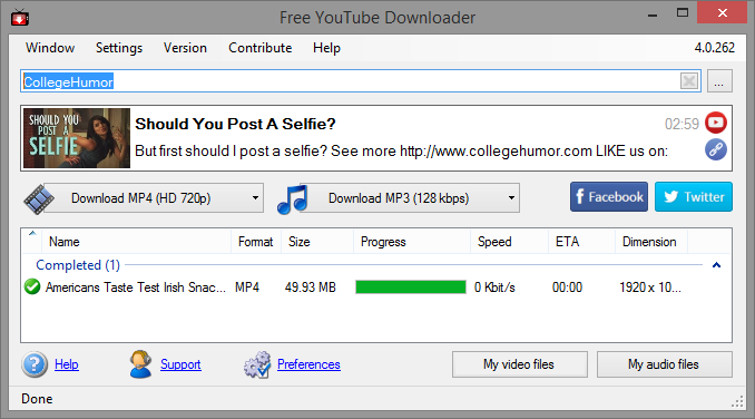Click the Done status bar text

click(37, 399)
